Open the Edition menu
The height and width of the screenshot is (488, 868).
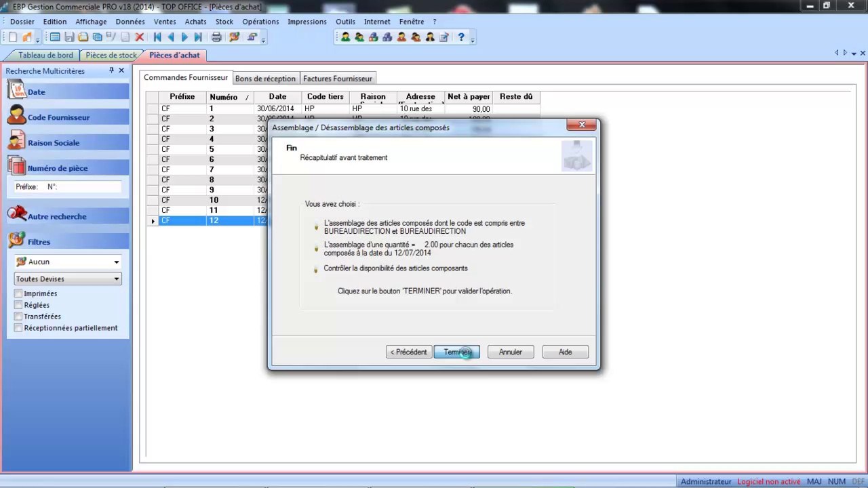tap(55, 22)
